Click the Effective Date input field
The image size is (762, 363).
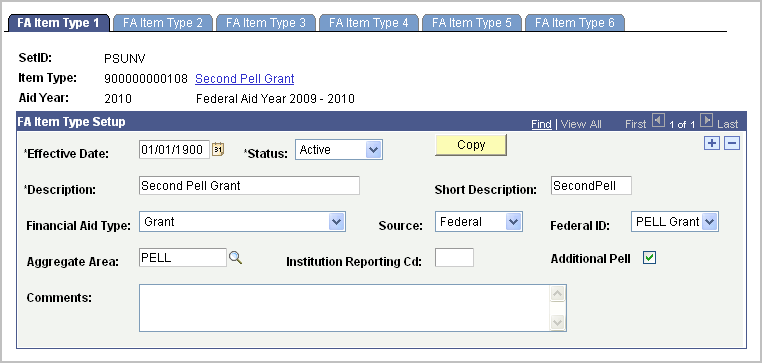[x=174, y=150]
